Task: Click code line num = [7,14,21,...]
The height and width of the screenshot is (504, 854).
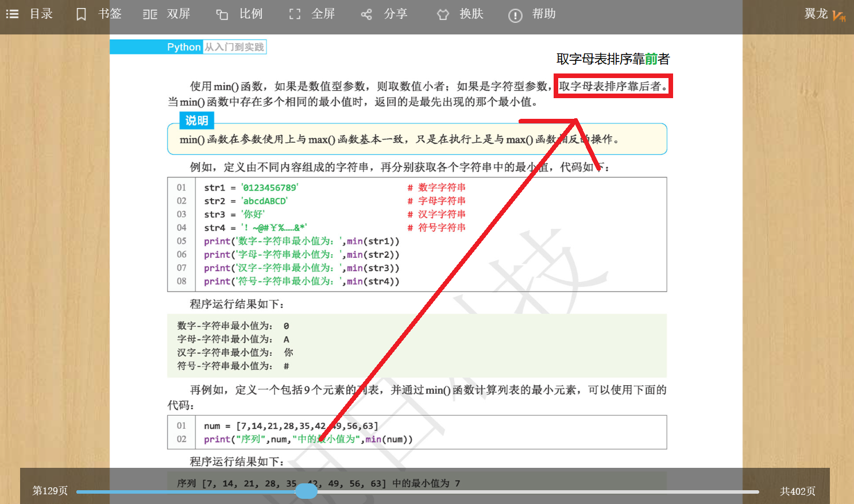Action: click(291, 426)
